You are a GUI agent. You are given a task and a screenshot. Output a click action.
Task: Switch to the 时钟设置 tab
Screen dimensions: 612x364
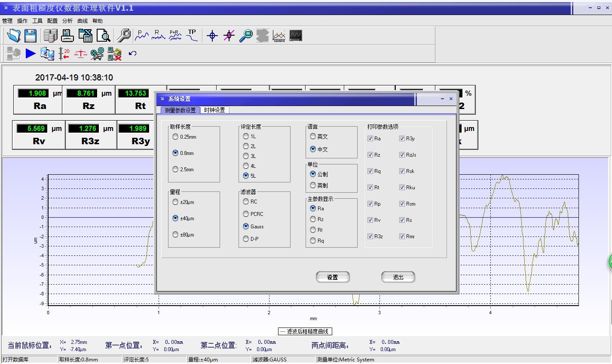(214, 110)
